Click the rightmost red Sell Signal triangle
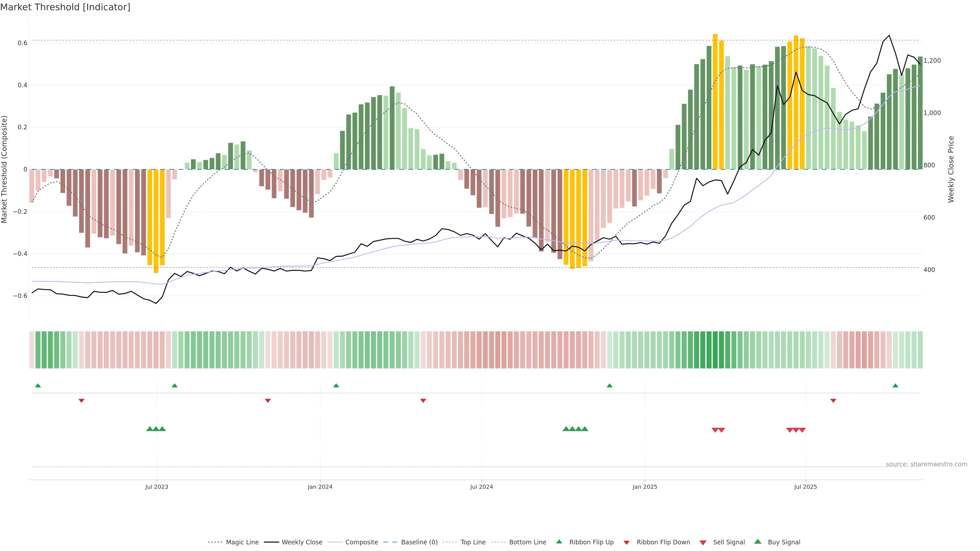 tap(802, 430)
